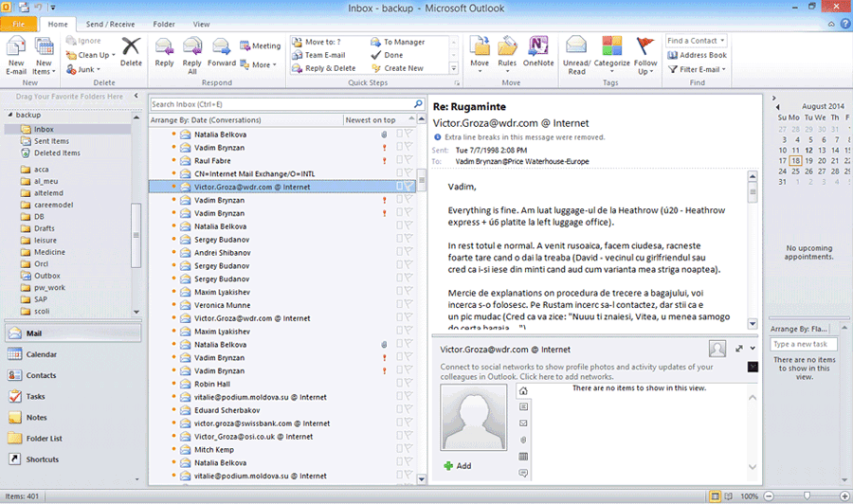This screenshot has width=853, height=504.
Task: Open the Medicine folder
Action: click(x=49, y=252)
